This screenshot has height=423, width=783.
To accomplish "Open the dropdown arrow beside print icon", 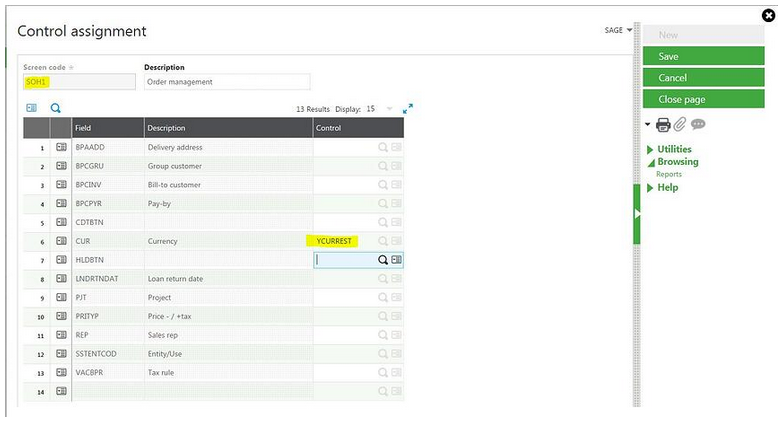I will coord(648,125).
